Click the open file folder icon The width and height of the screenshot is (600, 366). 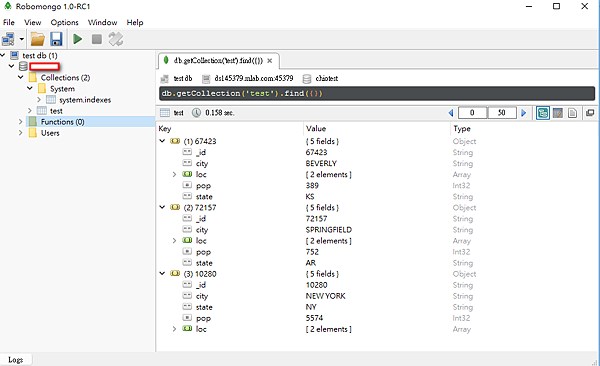click(38, 39)
